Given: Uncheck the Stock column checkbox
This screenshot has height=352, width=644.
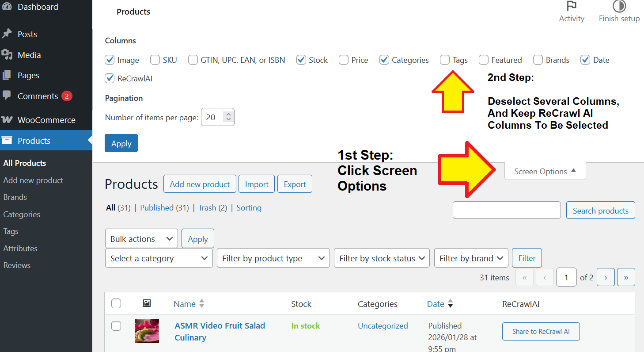Looking at the screenshot, I should point(301,60).
